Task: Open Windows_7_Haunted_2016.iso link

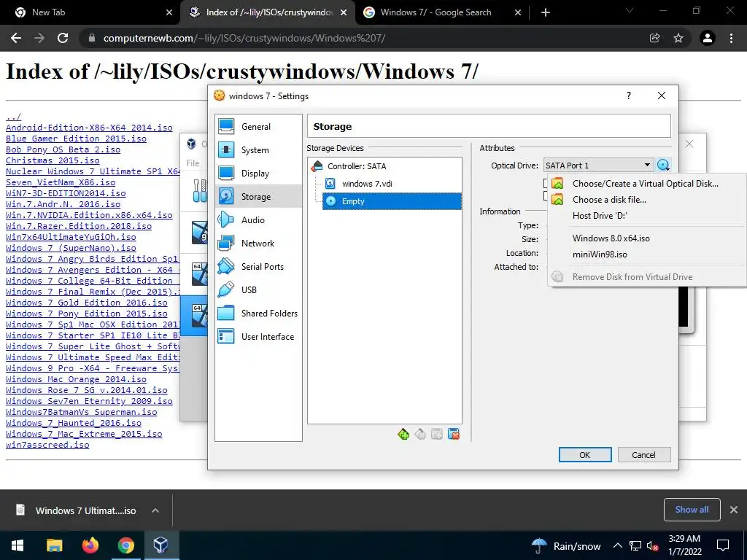Action: click(74, 424)
